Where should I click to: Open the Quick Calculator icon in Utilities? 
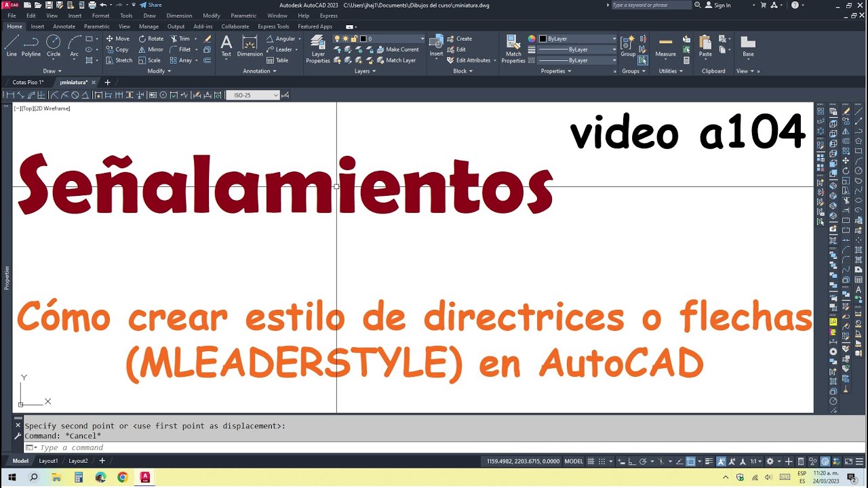tap(686, 60)
